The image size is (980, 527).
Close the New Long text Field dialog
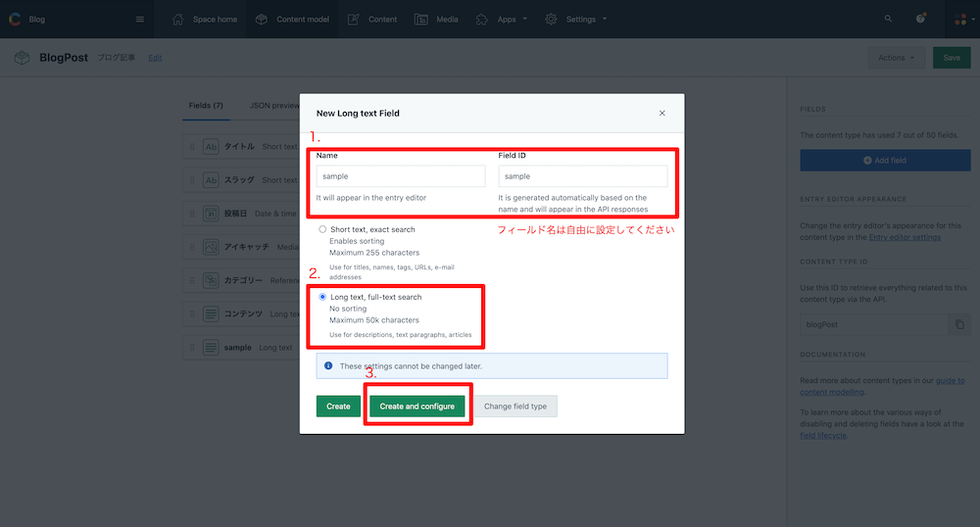coord(661,113)
